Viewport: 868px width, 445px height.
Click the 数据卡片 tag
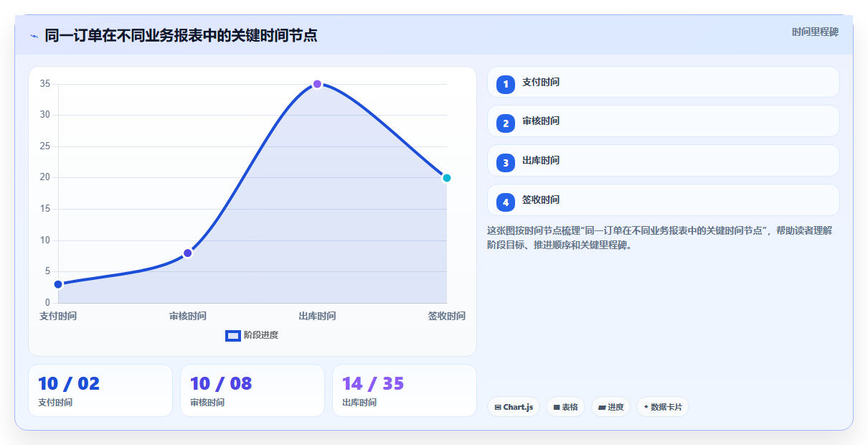(663, 407)
